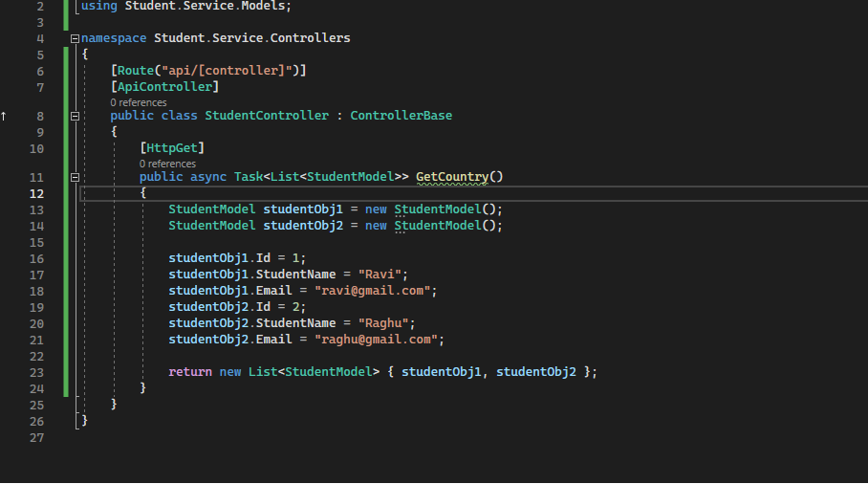Click the "raghu@gmail.com" string literal
Image resolution: width=868 pixels, height=484 pixels.
375,340
